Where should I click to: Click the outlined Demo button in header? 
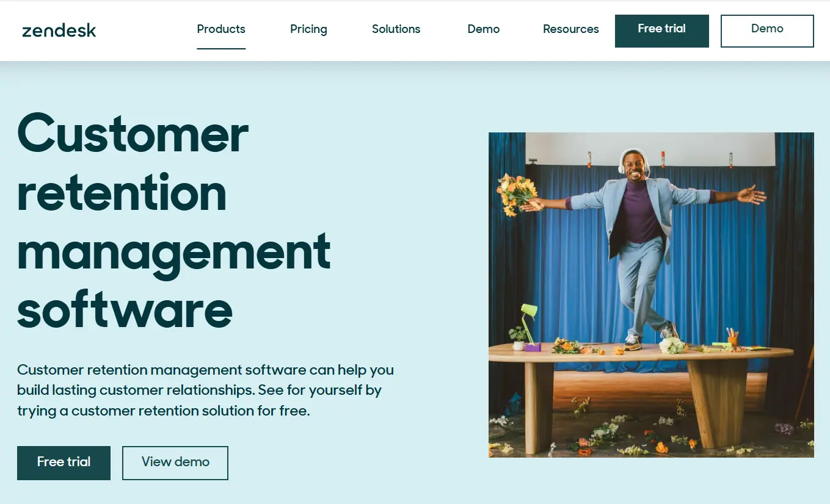(767, 31)
